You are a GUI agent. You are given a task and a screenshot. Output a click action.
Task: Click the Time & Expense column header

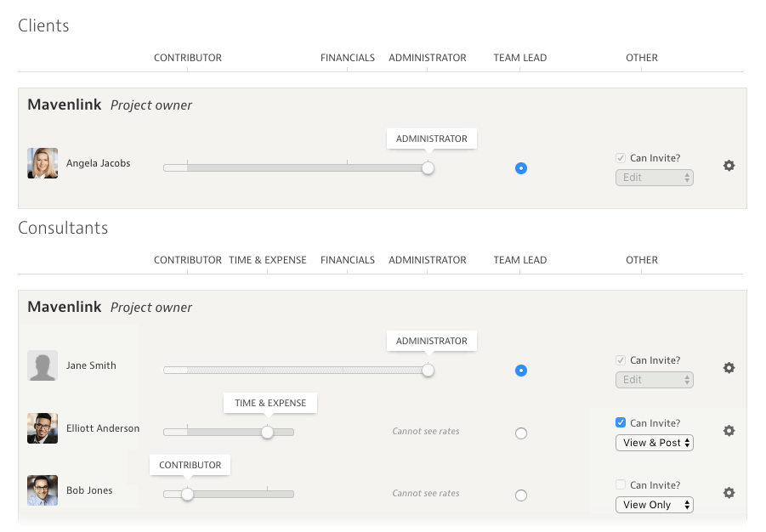268,260
